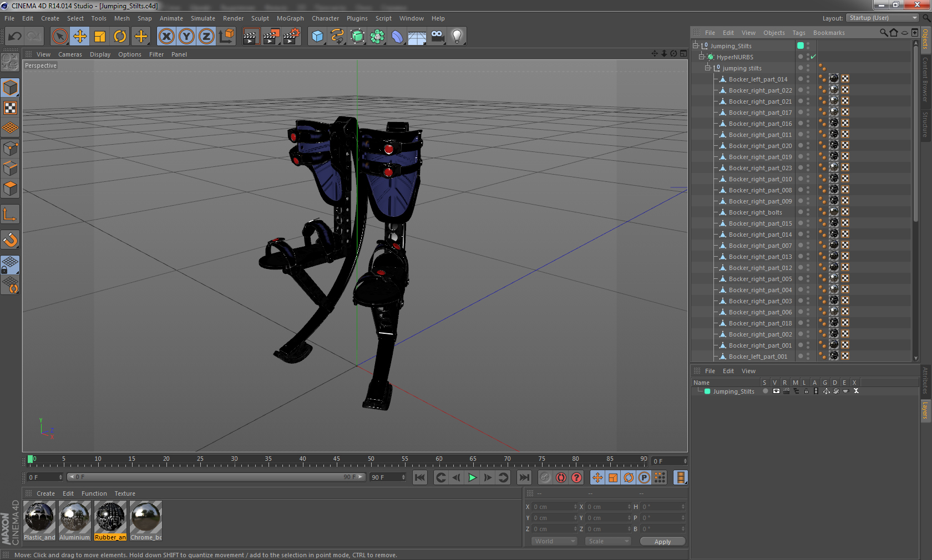Open the vertical Layers tab
Image resolution: width=932 pixels, height=560 pixels.
(925, 411)
